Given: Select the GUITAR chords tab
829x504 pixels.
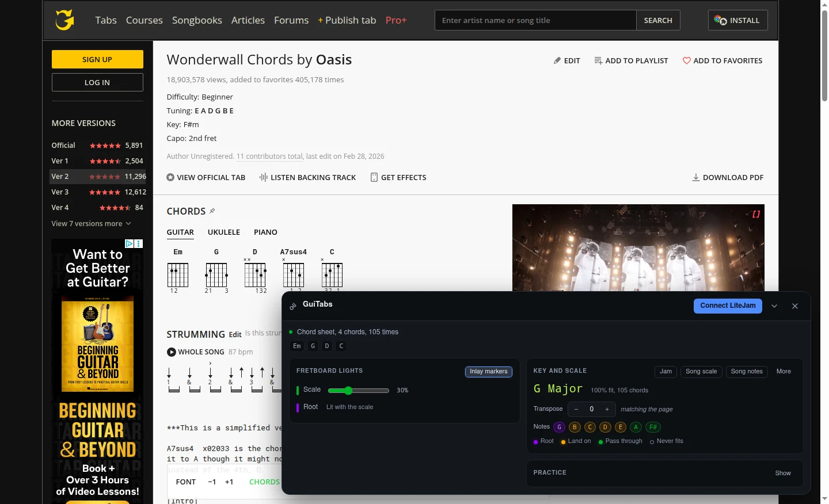Looking at the screenshot, I should (180, 232).
